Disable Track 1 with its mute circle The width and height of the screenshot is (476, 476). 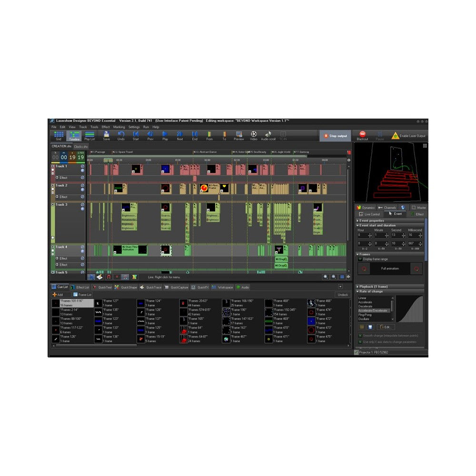[82, 166]
